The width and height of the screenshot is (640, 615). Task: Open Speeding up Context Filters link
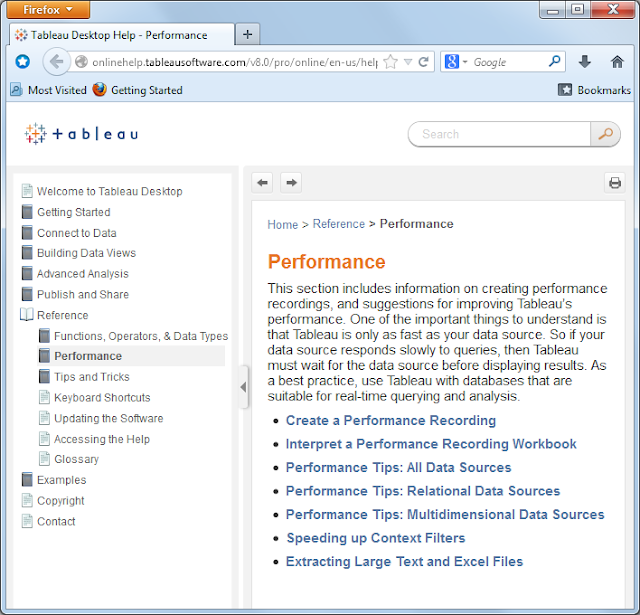pos(376,538)
